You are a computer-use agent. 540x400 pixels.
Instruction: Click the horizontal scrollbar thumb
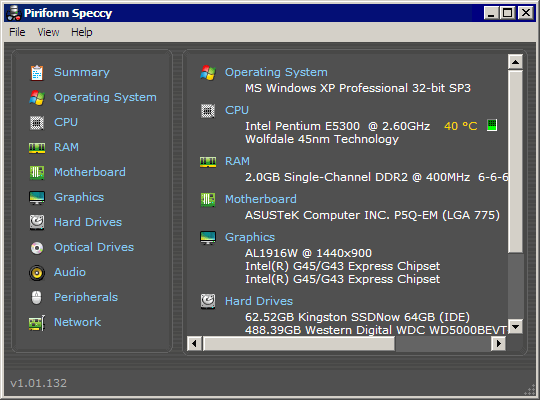click(x=299, y=343)
